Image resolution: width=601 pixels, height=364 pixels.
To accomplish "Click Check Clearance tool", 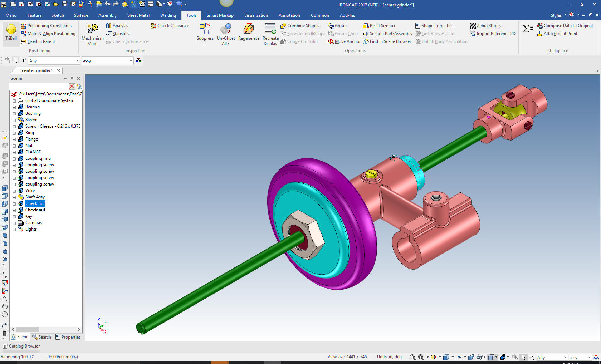I will point(170,26).
